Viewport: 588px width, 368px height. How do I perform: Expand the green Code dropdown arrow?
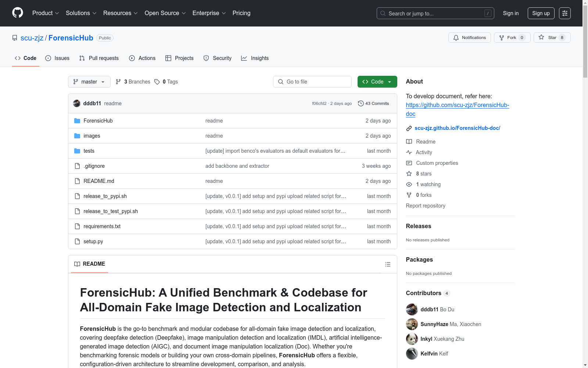tap(389, 82)
